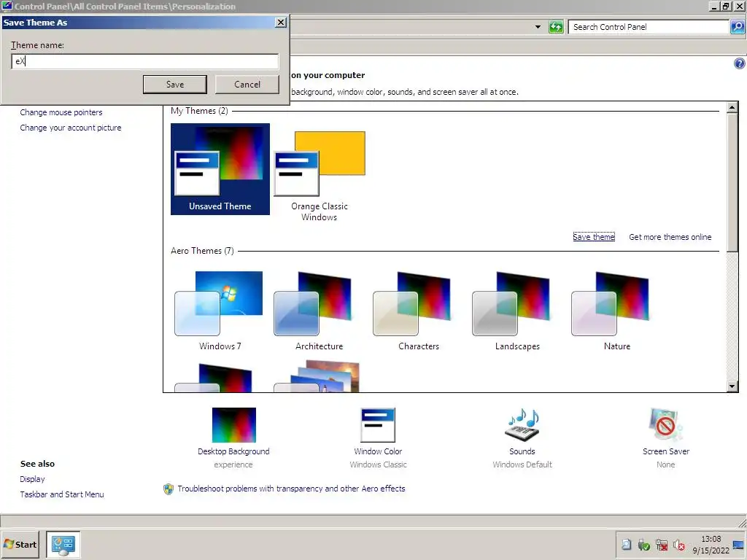Open Screen Saver settings icon
Screen dimensions: 747x560
point(665,425)
